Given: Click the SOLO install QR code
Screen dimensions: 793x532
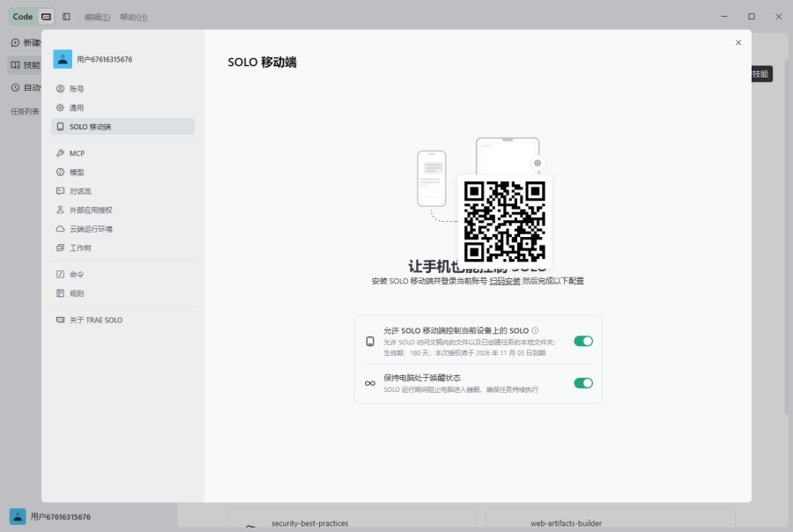Looking at the screenshot, I should click(505, 221).
